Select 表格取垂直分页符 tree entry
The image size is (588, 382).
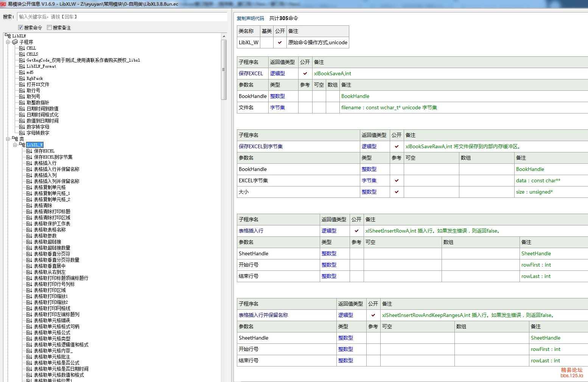pos(52,254)
